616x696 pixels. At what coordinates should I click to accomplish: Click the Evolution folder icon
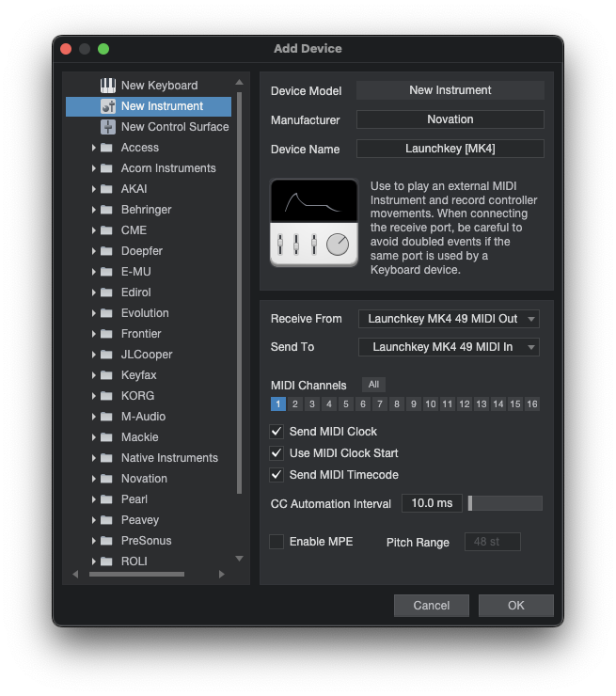(x=106, y=313)
